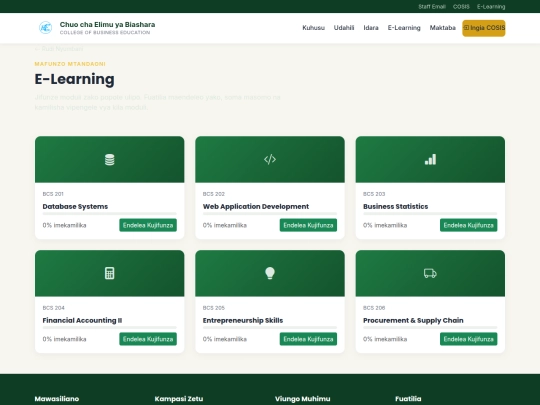
Task: Open the Idara menu item
Action: 371,28
